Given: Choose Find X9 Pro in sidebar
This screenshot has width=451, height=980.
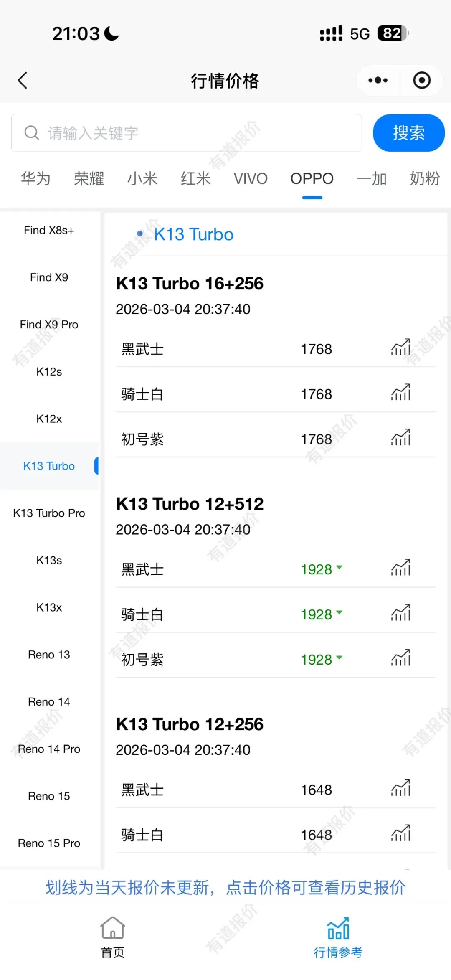Looking at the screenshot, I should point(49,325).
